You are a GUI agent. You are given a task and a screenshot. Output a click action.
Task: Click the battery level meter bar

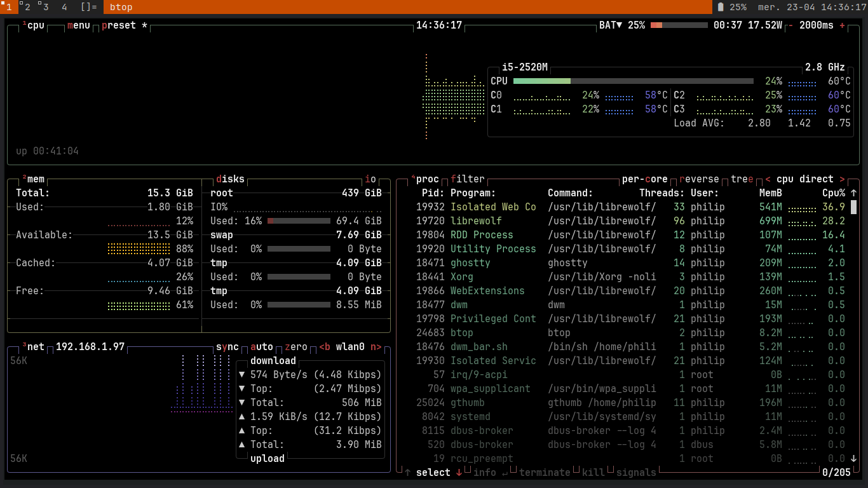(679, 25)
